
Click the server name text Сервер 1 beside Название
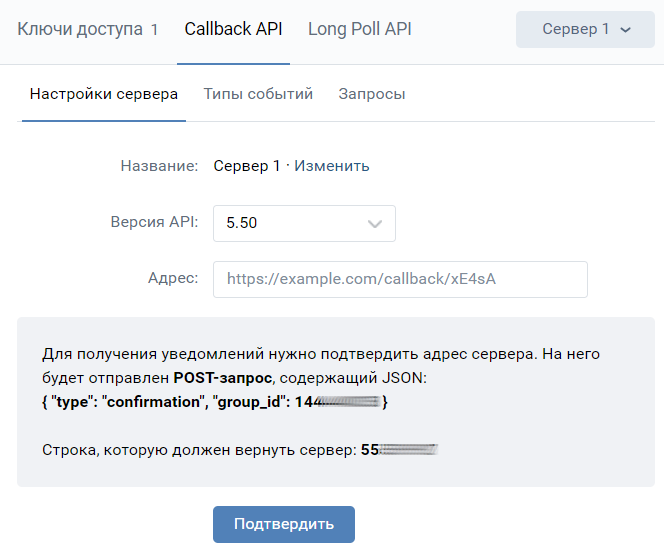pos(247,166)
